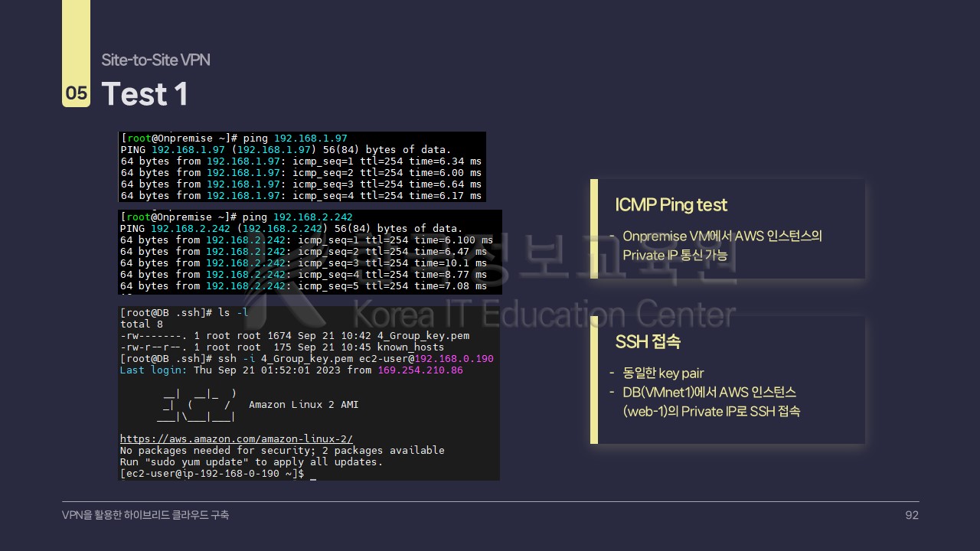
Task: Select the "PING 192.168.2.242" header line
Action: click(292, 229)
